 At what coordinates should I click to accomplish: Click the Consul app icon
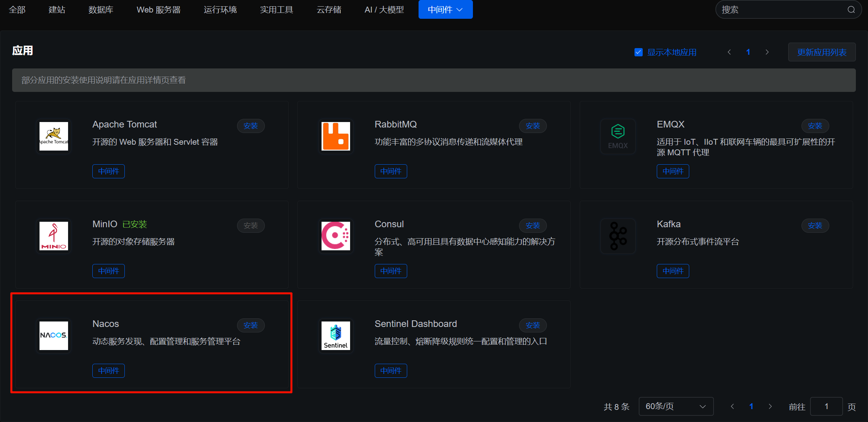coord(336,236)
